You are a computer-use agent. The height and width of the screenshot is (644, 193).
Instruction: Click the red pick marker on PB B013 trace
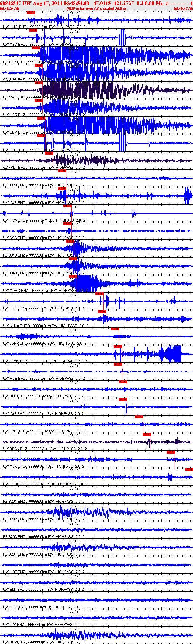tap(70, 241)
